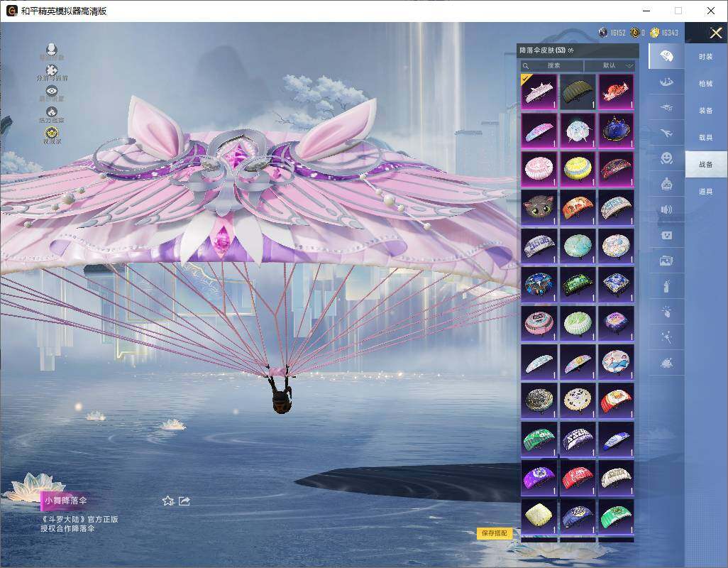The image size is (728, 568).
Task: Switch to the 道具 tab
Action: 706,192
